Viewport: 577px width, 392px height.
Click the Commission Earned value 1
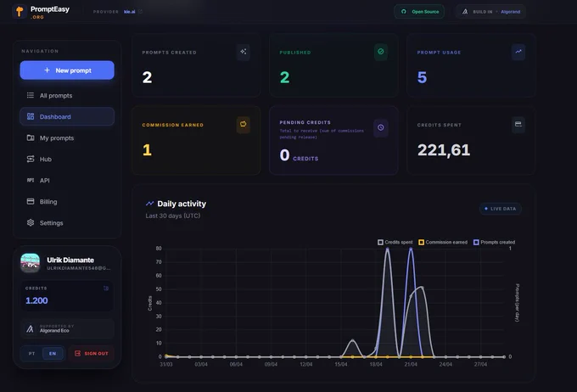pyautogui.click(x=147, y=150)
